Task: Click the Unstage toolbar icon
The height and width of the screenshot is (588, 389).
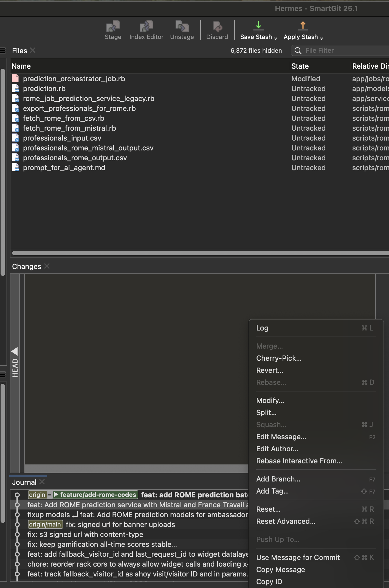Action: click(x=182, y=27)
